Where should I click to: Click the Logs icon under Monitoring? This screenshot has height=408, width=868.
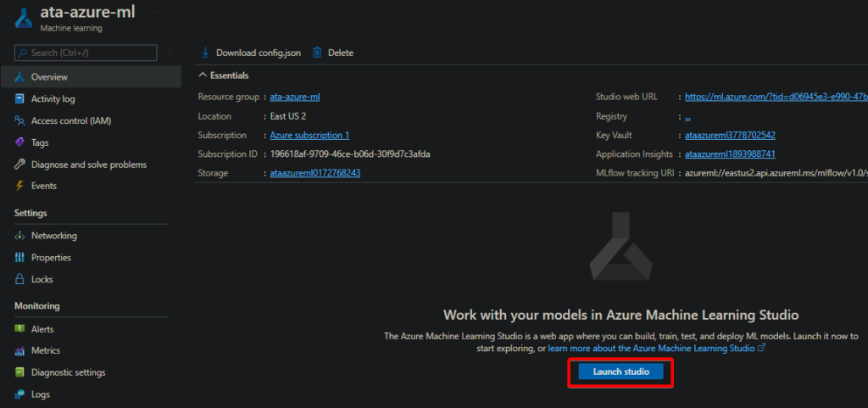(x=20, y=394)
